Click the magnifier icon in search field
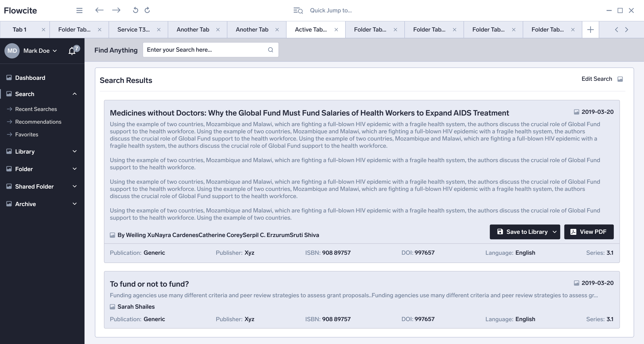Viewport: 644px width, 344px height. pyautogui.click(x=270, y=50)
